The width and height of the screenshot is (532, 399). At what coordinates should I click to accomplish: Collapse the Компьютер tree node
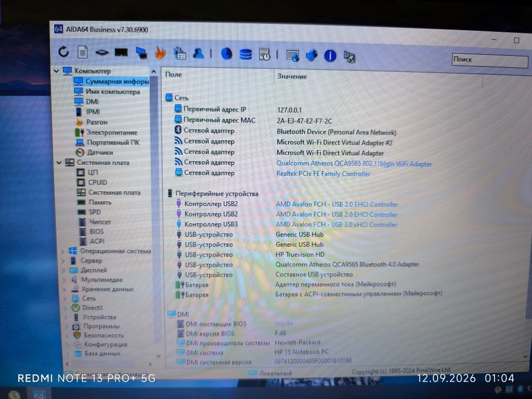click(x=56, y=71)
